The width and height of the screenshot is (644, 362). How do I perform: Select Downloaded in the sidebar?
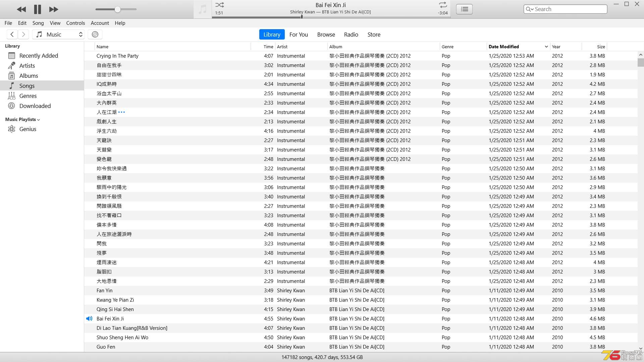(42, 106)
